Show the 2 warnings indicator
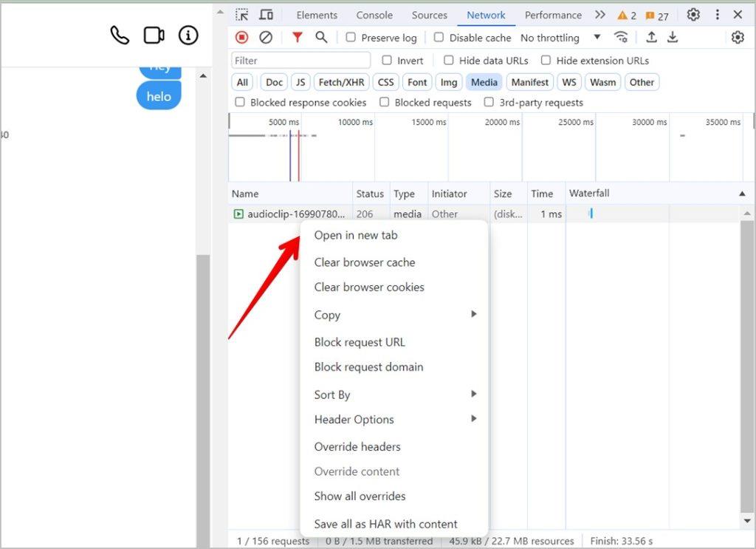756x549 pixels. (627, 16)
